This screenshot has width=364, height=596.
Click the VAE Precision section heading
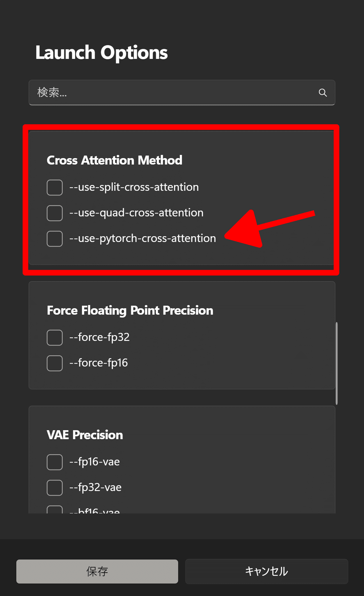[x=85, y=435]
